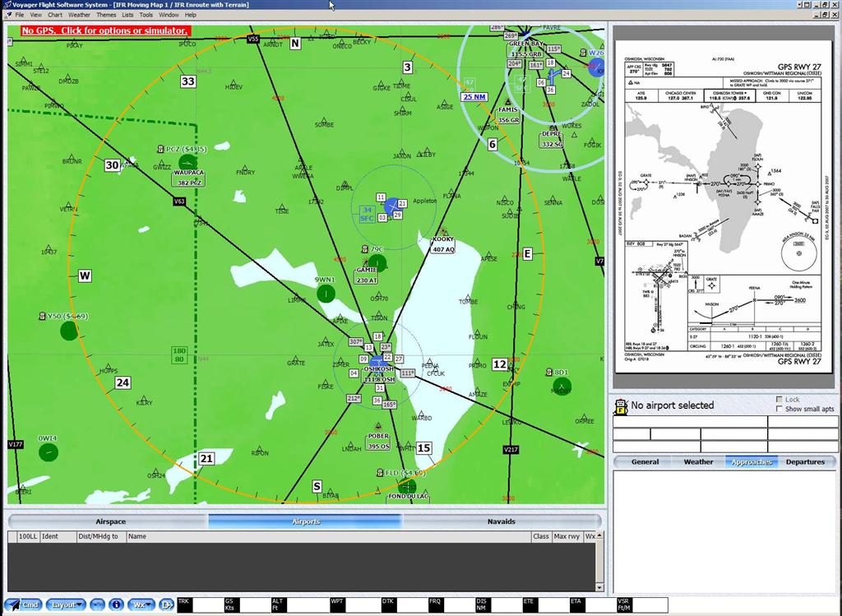Image resolution: width=842 pixels, height=616 pixels.
Task: Click the KOOKY 407 AQ navaid label
Action: [x=443, y=244]
